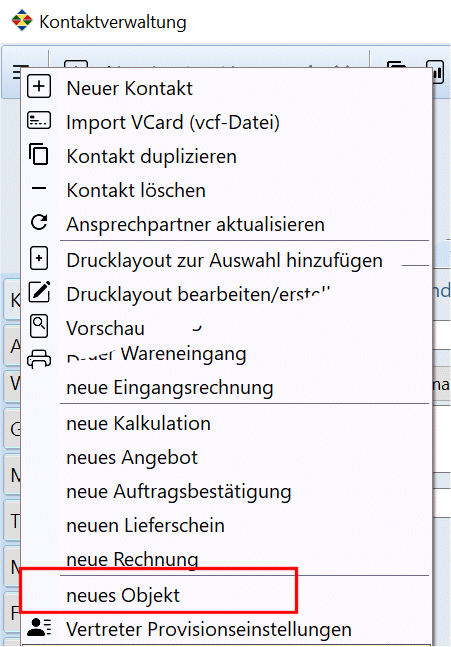451x647 pixels.
Task: Choose neue Auftragsbestätigung menu item
Action: [179, 491]
